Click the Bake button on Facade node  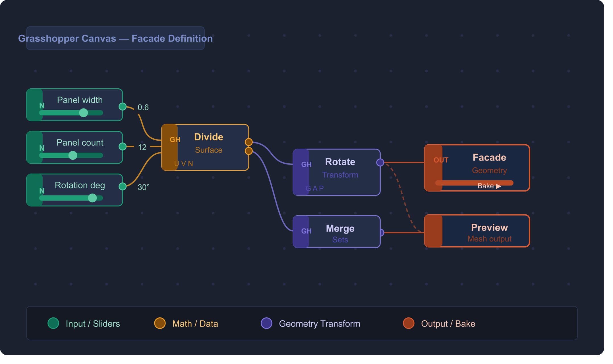tap(489, 186)
